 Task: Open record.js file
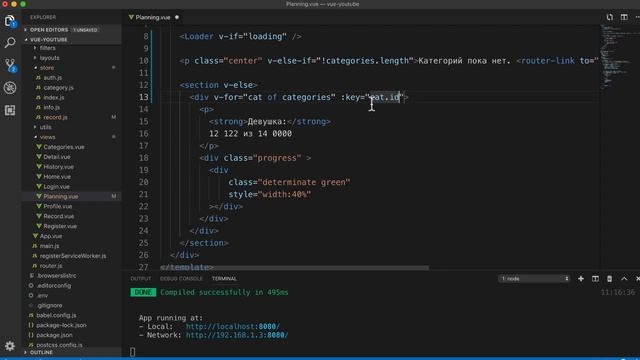tap(55, 117)
